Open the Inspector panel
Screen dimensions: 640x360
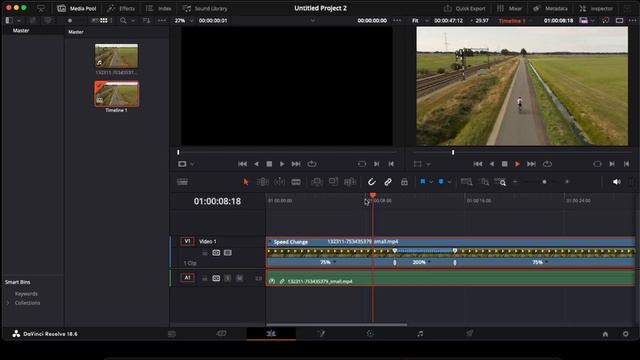tap(596, 8)
